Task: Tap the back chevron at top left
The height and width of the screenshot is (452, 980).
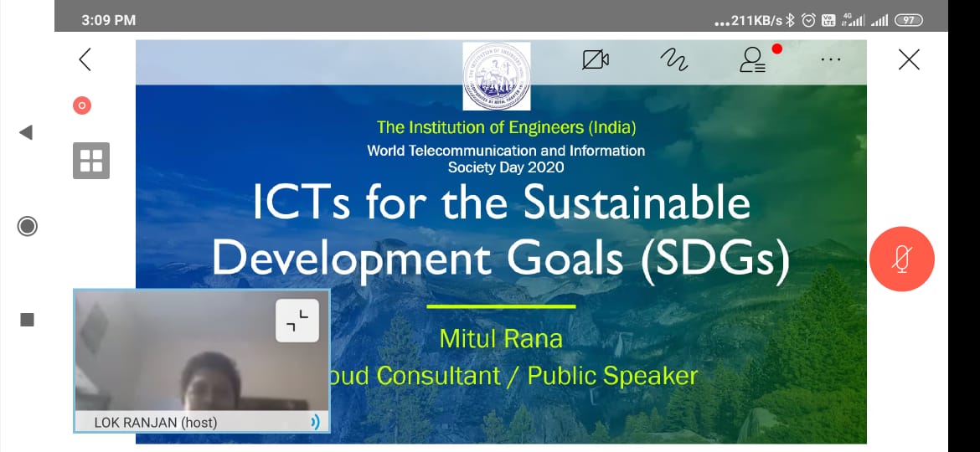Action: point(85,59)
